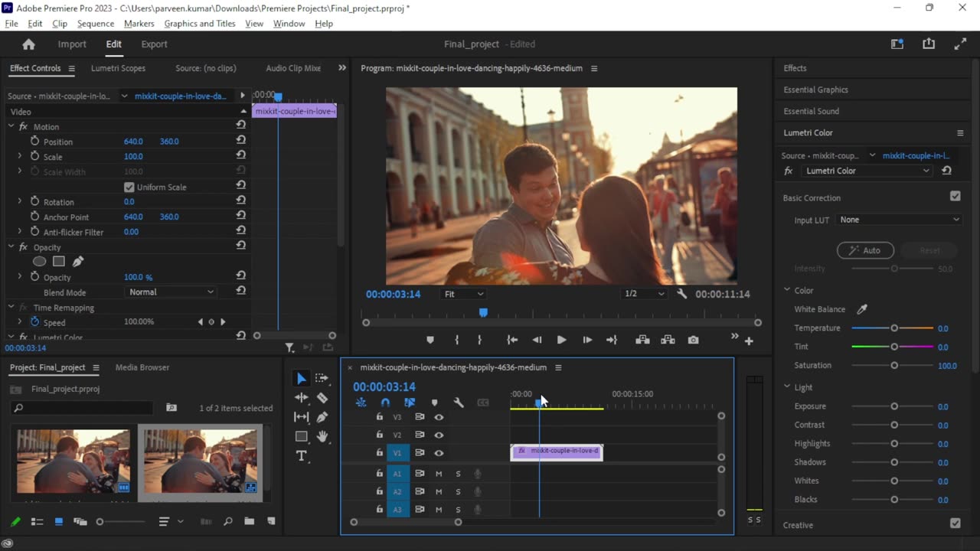This screenshot has height=551, width=980.
Task: Toggle lock on track V1
Action: [379, 453]
